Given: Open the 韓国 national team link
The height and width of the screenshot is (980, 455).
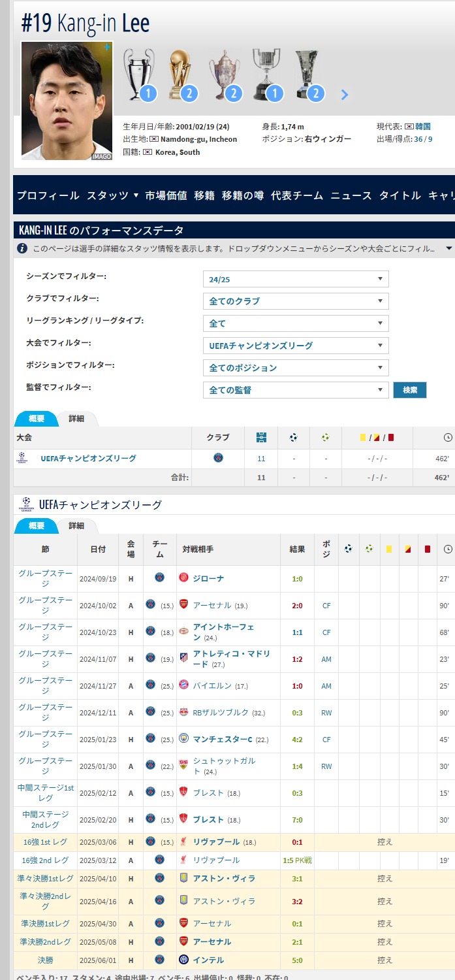Looking at the screenshot, I should pos(422,126).
